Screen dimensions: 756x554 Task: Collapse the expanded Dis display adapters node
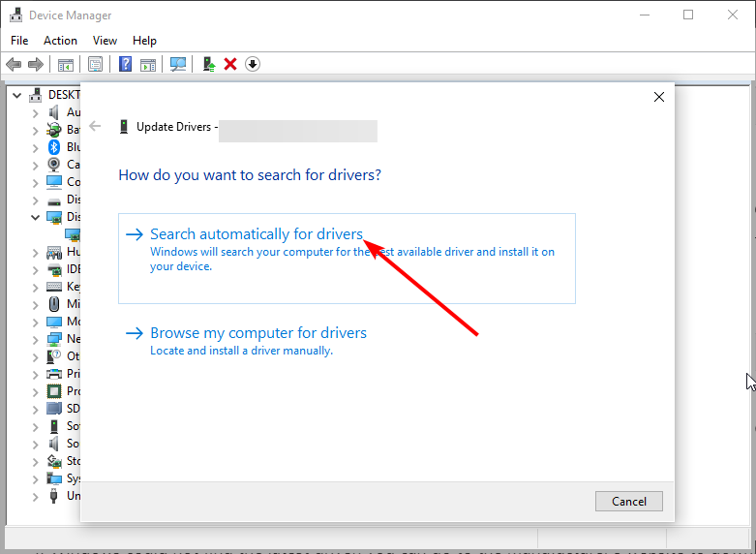(x=35, y=217)
